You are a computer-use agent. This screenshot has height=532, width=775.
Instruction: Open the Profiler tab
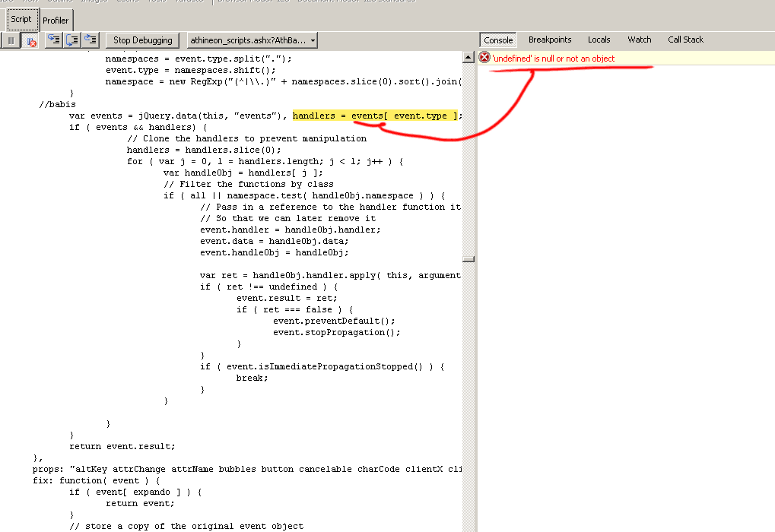55,21
